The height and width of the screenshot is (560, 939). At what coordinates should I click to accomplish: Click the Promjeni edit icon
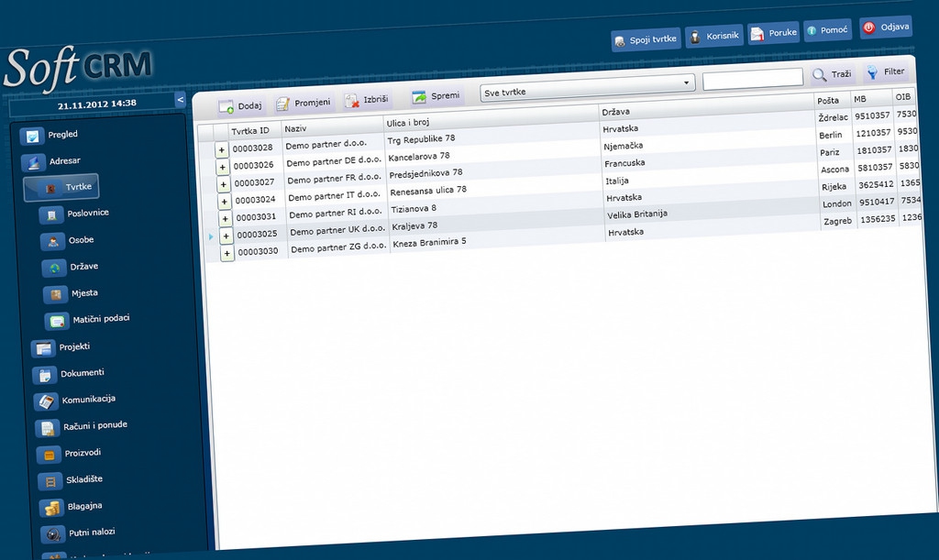point(282,104)
